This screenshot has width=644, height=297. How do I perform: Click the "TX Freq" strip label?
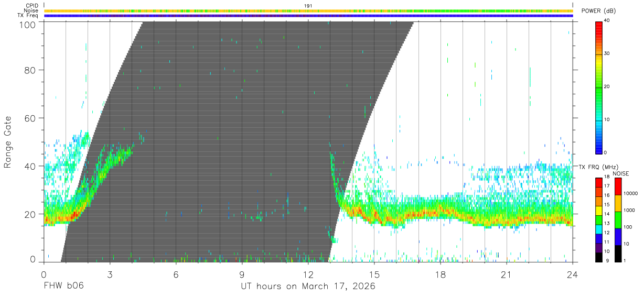tap(28, 16)
